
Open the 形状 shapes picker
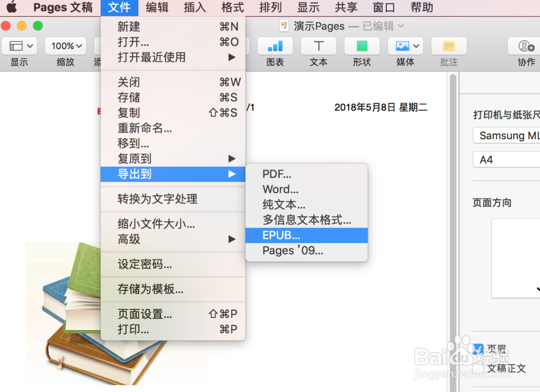pos(361,46)
